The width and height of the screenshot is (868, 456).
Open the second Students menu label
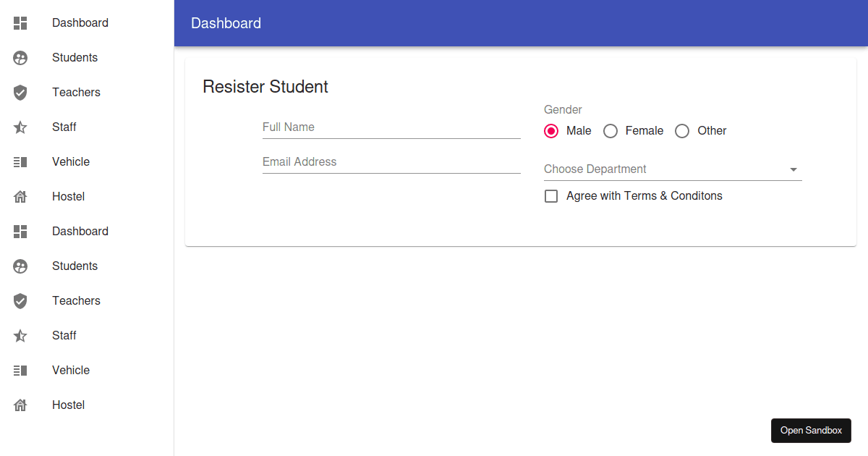[x=75, y=266]
